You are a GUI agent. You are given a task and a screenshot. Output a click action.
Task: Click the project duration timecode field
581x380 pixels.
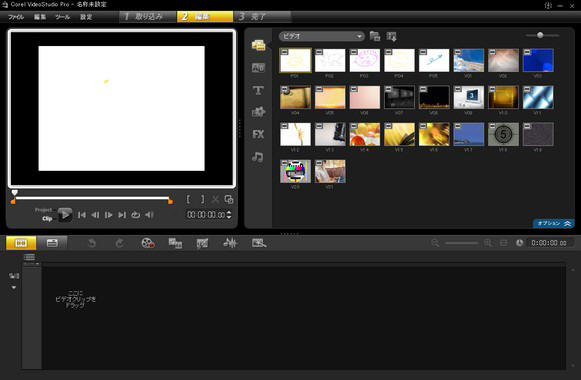[550, 243]
